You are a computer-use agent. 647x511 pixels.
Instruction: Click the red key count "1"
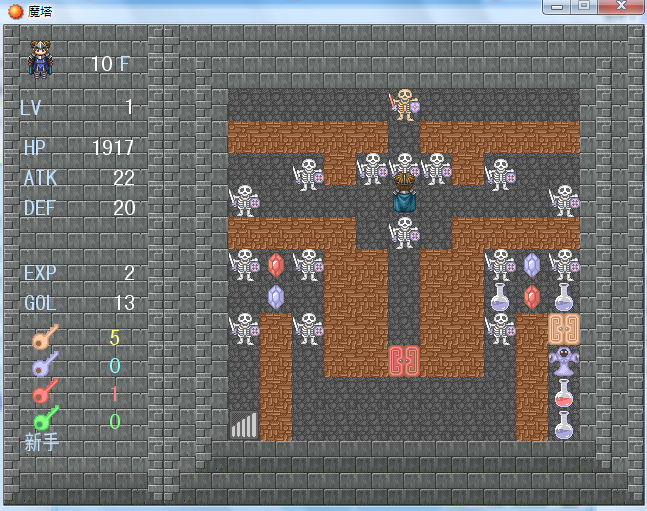[x=114, y=394]
